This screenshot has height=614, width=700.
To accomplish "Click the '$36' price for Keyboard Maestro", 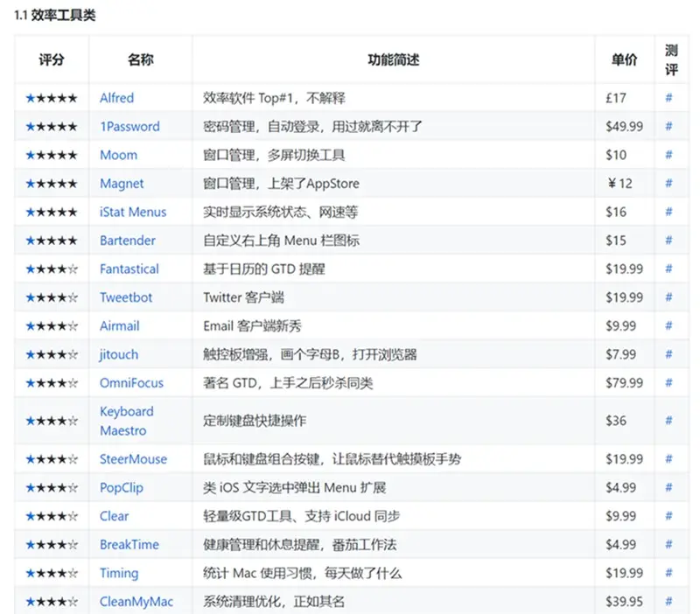I will tap(616, 421).
